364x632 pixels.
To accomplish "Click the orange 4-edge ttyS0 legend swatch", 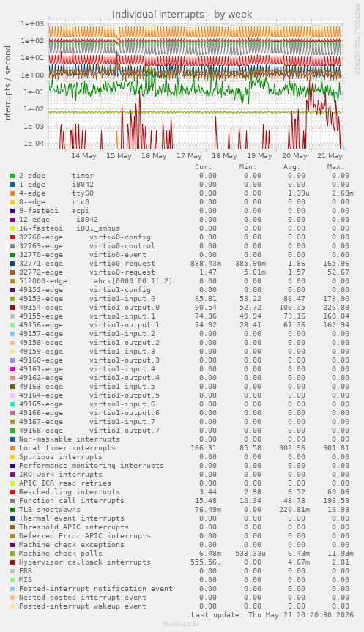I will [x=12, y=193].
